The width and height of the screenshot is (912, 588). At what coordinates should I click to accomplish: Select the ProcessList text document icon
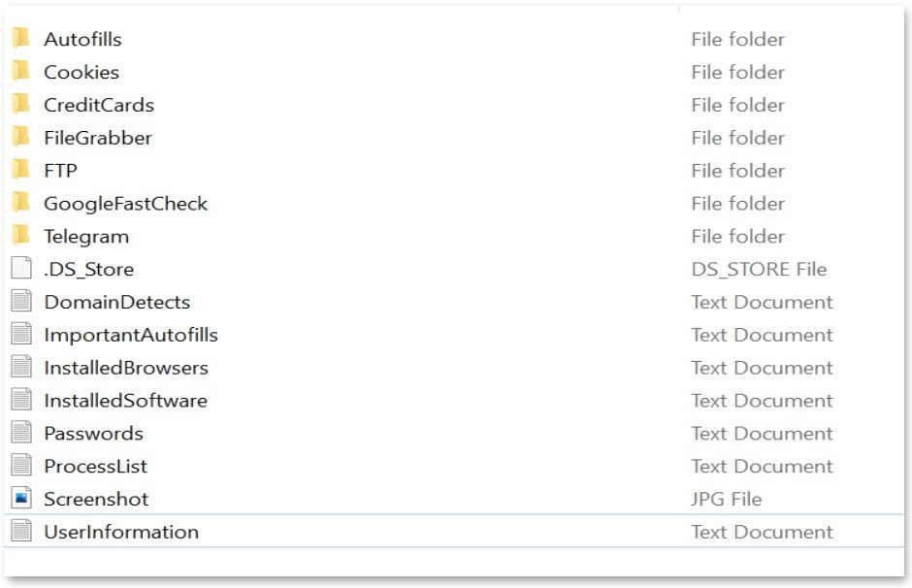coord(21,466)
